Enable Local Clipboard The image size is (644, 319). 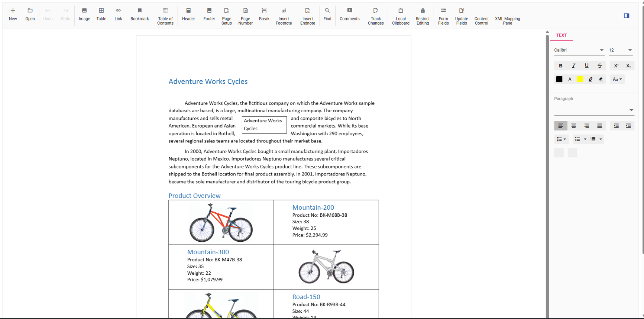[x=401, y=16]
